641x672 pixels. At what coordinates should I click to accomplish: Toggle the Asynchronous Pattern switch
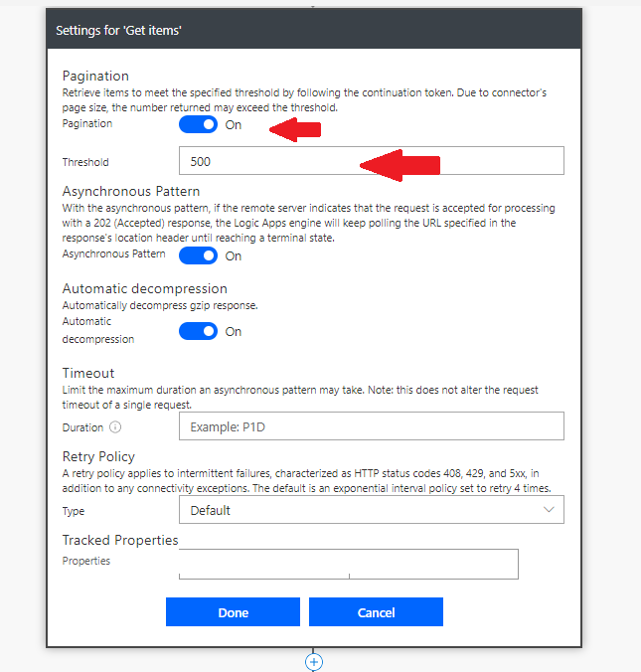198,255
